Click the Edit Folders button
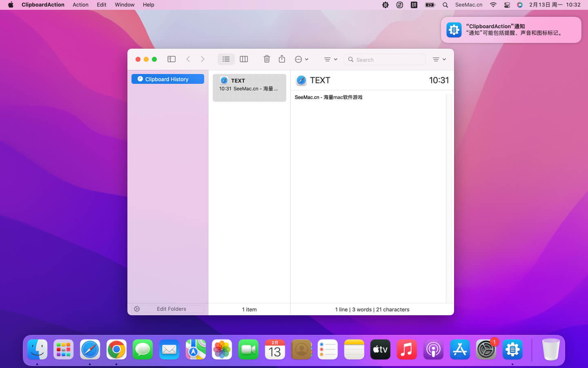Viewport: 588px width, 368px height. tap(171, 309)
